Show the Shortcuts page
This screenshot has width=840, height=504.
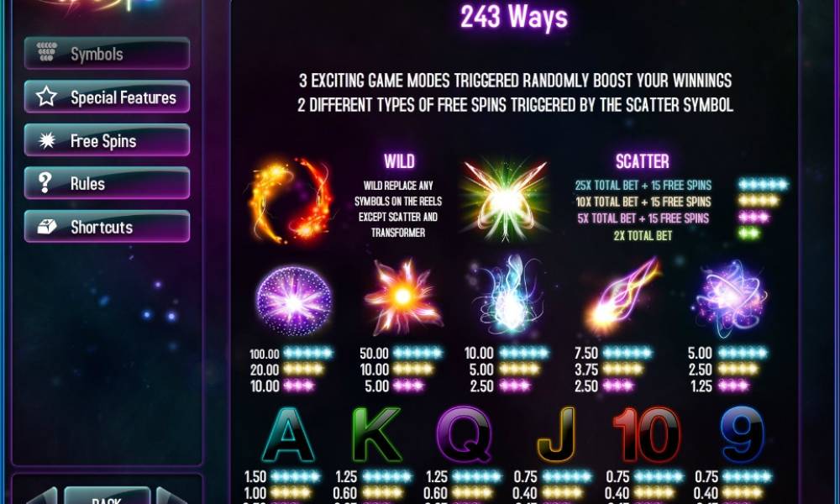(x=107, y=227)
